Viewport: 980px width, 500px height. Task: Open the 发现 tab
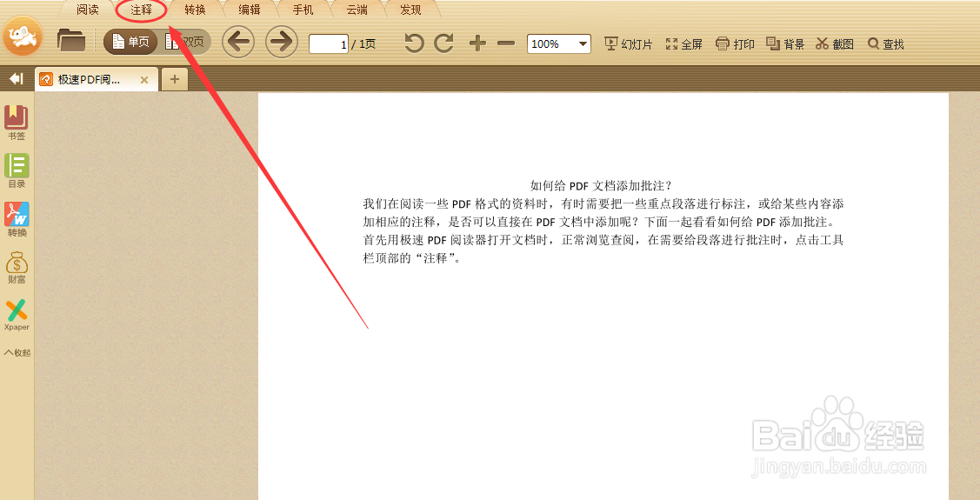click(410, 10)
